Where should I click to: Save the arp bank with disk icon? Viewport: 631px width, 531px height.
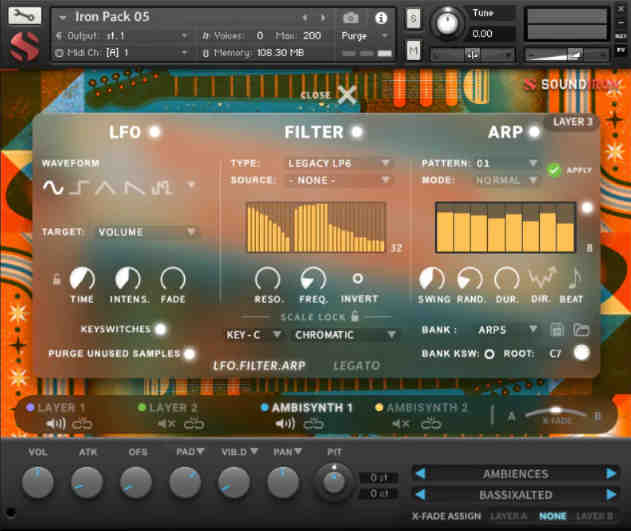[559, 329]
